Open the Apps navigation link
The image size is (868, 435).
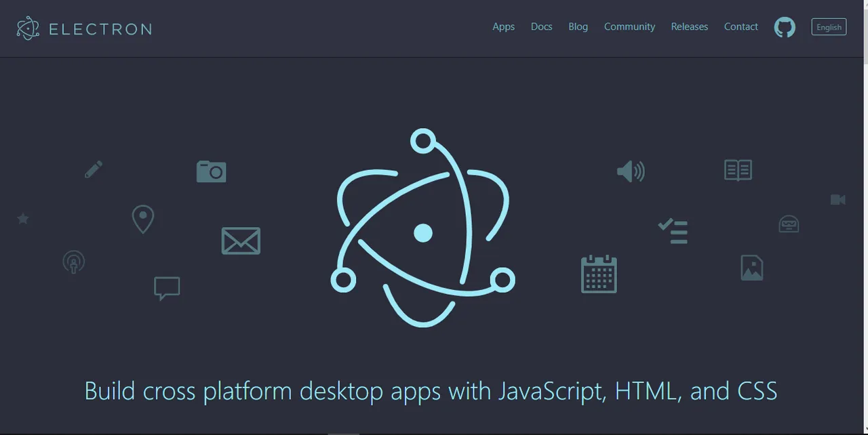coord(503,27)
